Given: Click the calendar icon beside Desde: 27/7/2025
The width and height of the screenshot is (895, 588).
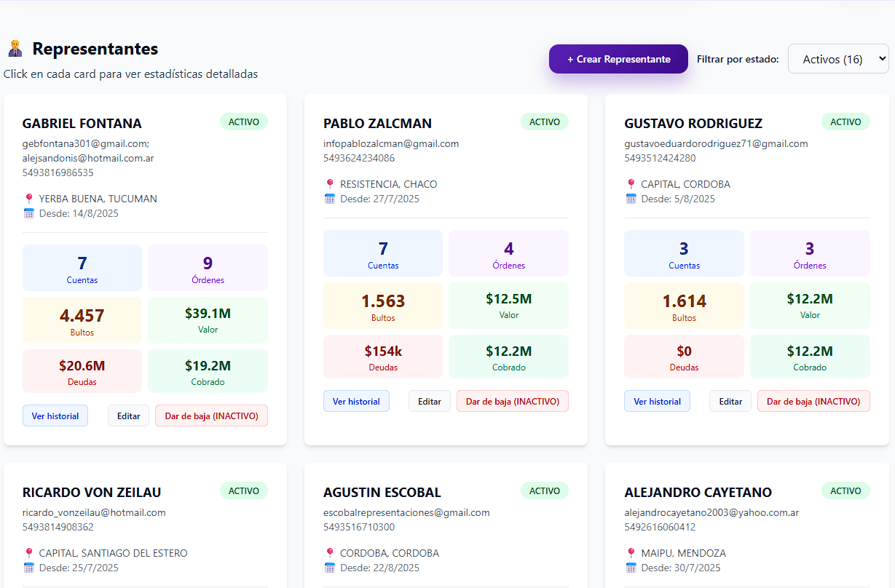Looking at the screenshot, I should (330, 199).
